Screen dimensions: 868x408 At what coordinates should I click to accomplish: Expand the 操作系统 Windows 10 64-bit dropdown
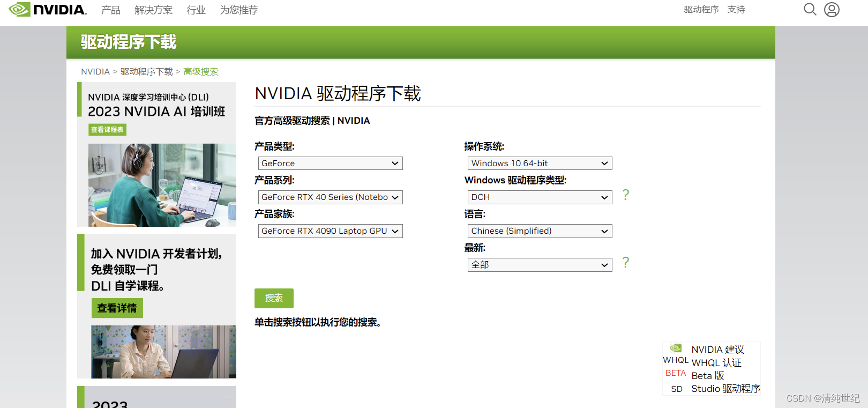[x=540, y=164]
